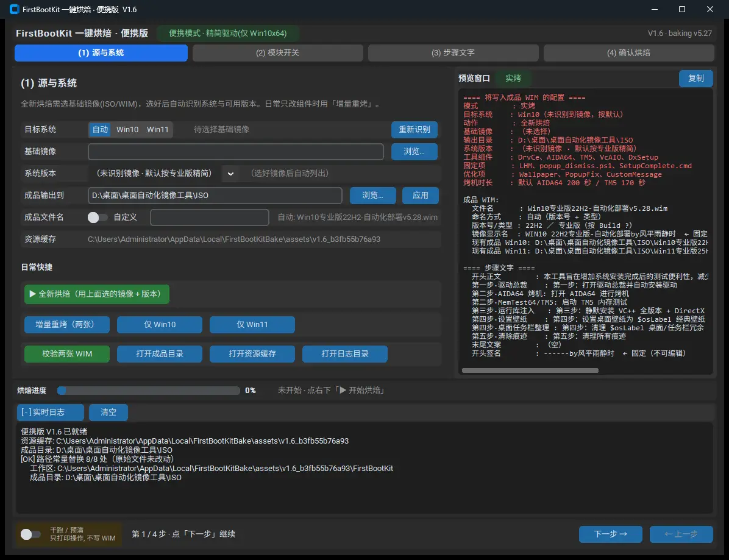729x560 pixels.
Task: Click the 未开始 · 点右下 status message
Action: [x=332, y=391]
